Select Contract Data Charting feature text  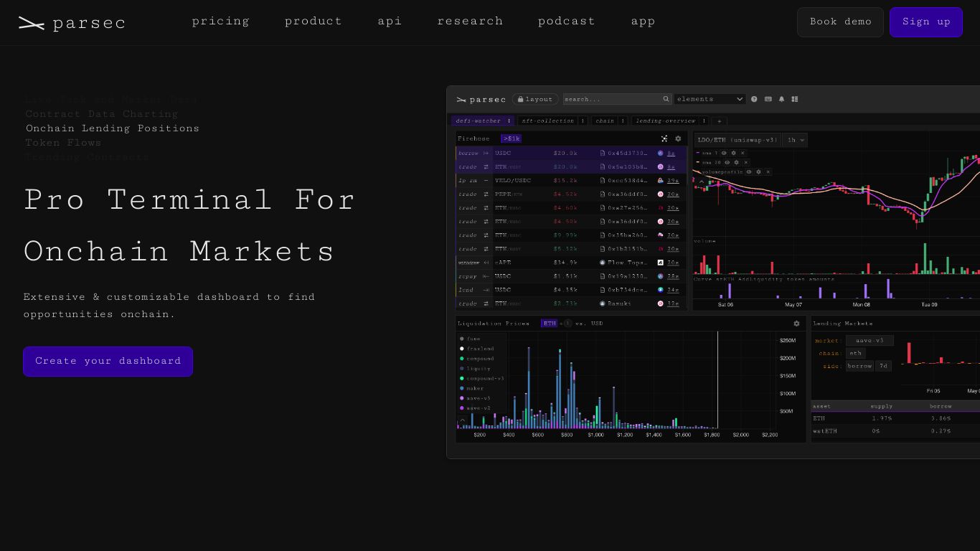click(102, 114)
